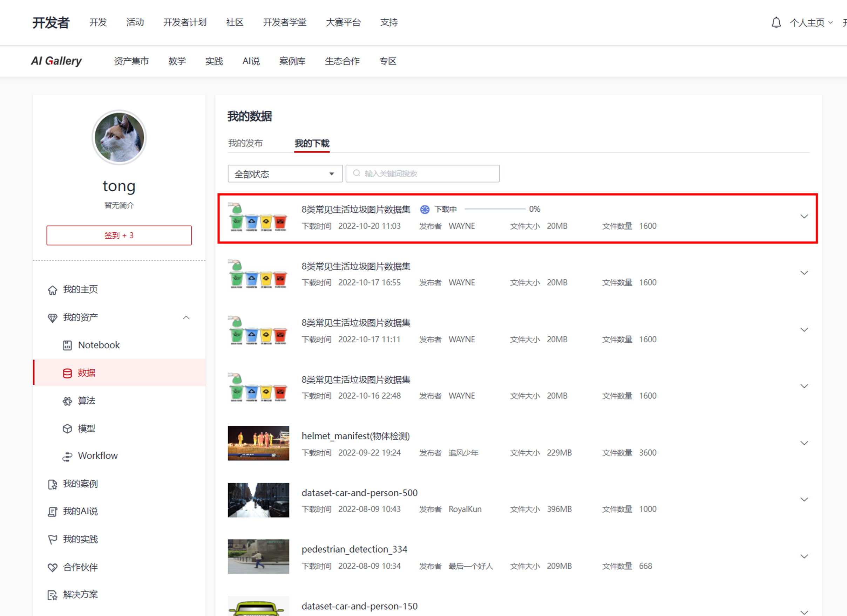Viewport: 847px width, 616px height.
Task: Click the 签到 + 3 button
Action: pos(119,235)
